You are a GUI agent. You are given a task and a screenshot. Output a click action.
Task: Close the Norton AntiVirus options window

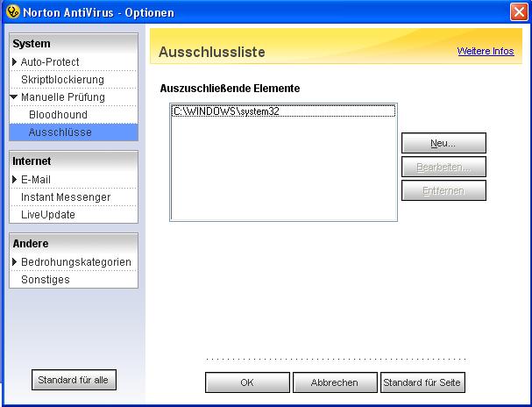click(x=518, y=12)
